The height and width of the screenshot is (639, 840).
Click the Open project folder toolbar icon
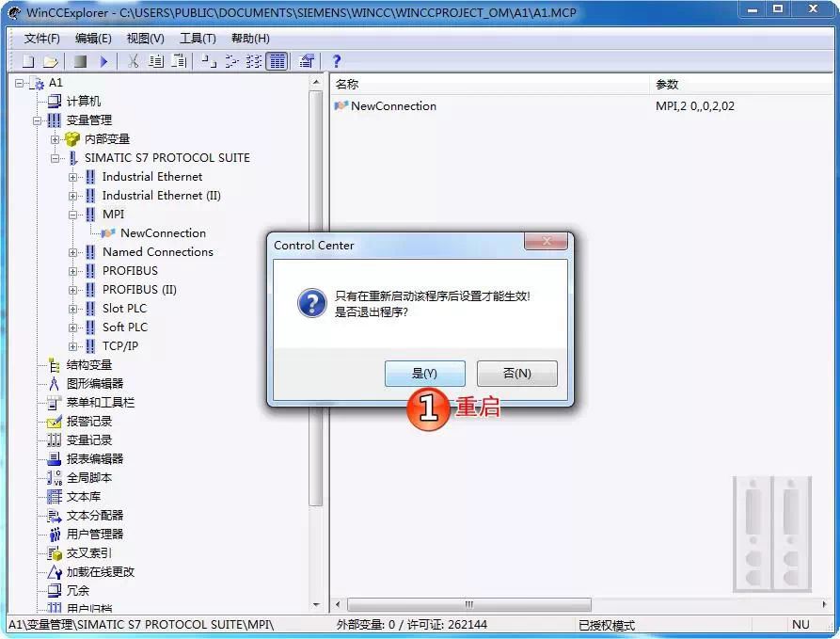[51, 62]
